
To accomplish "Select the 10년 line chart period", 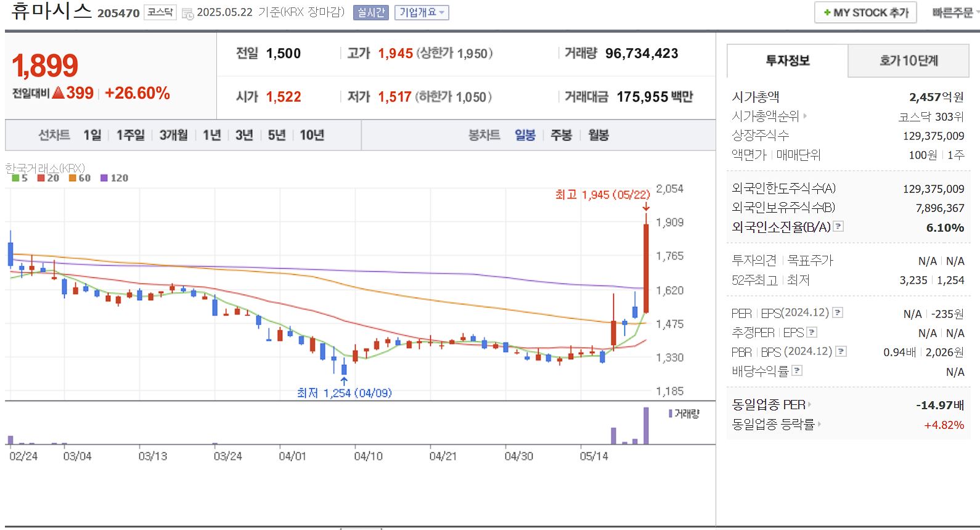I will coord(312,135).
